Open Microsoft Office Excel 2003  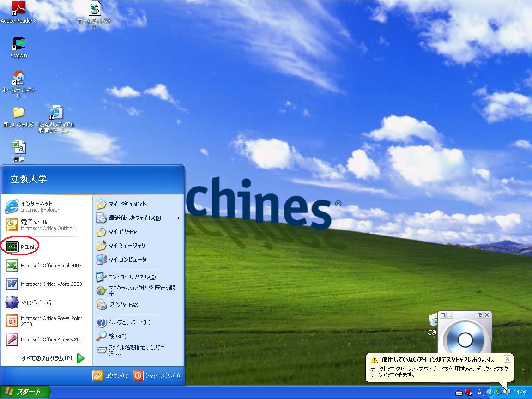click(47, 266)
